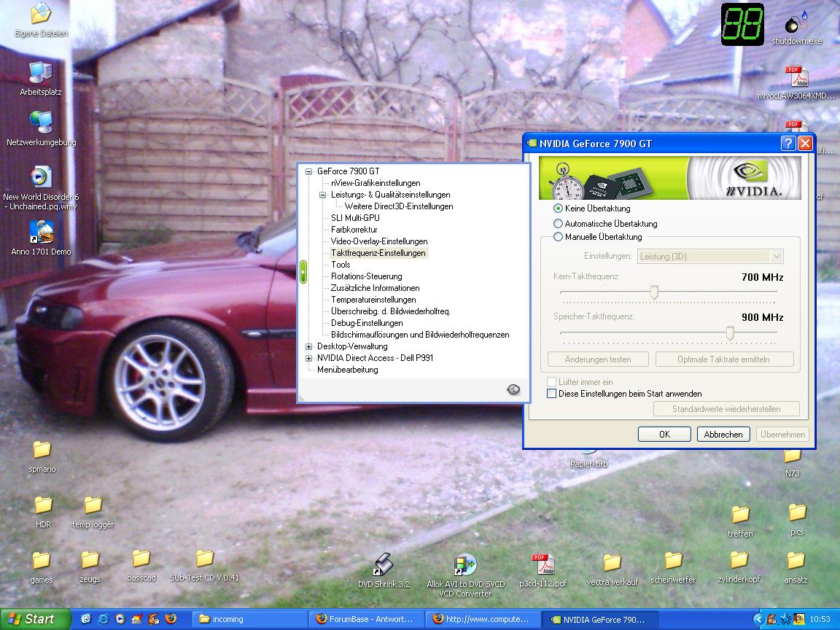Select Manuelle Übertaktung radio option
Viewport: 840px width, 630px height.
[558, 236]
